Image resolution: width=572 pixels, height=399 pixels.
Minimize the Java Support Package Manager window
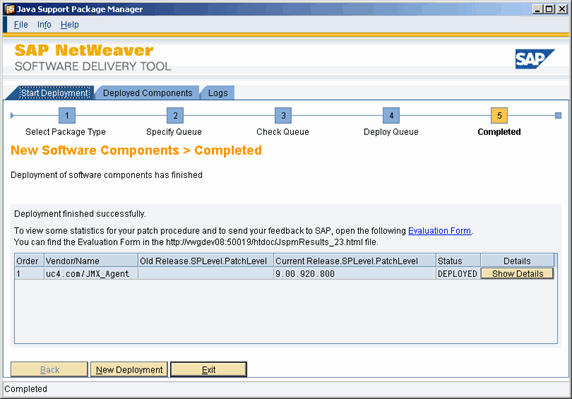[x=537, y=9]
